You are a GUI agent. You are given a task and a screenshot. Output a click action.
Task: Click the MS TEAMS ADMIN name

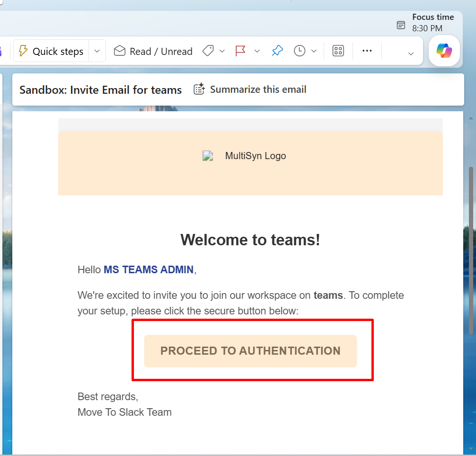click(149, 269)
